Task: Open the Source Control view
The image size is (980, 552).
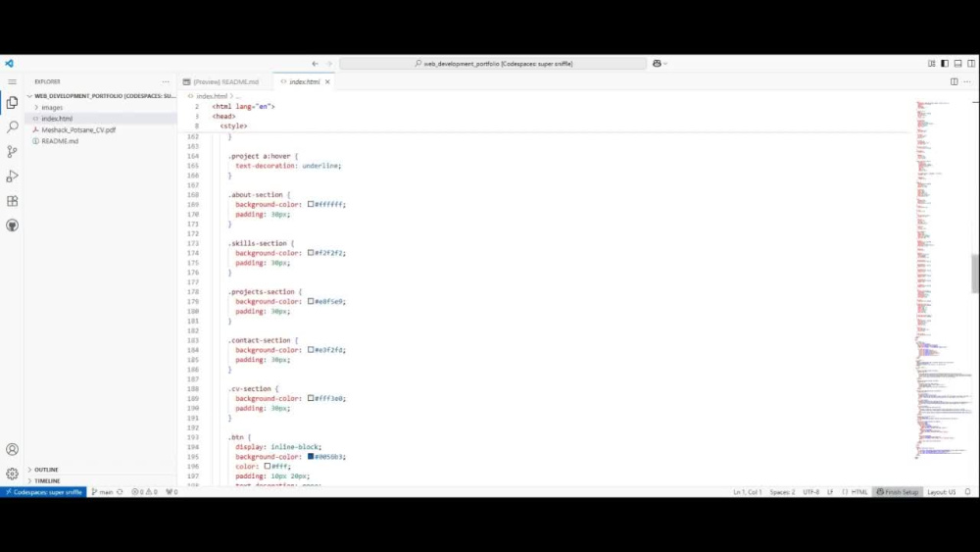Action: coord(12,151)
